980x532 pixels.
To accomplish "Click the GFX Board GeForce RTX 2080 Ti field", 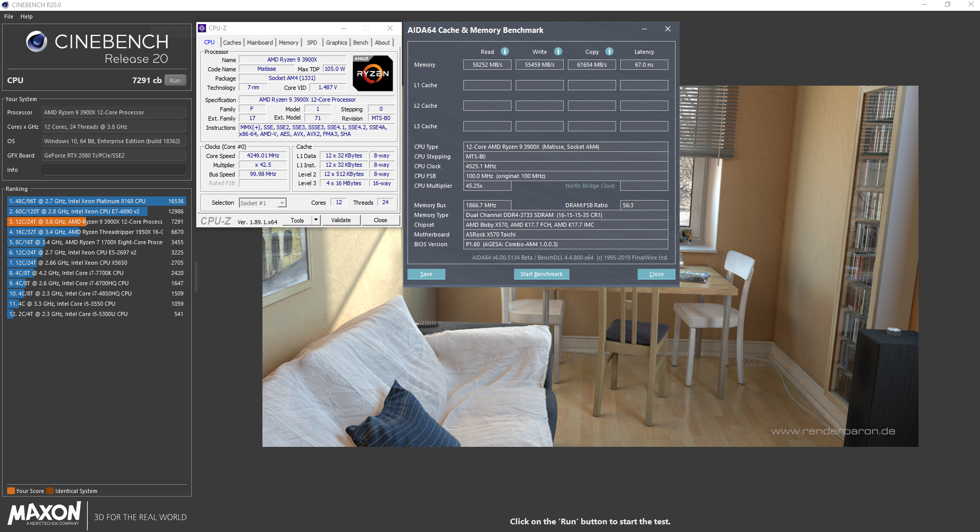I will pyautogui.click(x=114, y=155).
